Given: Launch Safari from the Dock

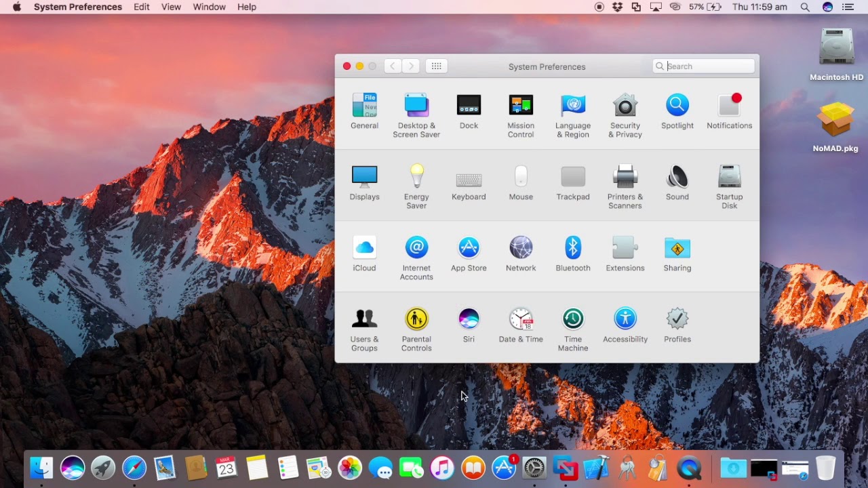Looking at the screenshot, I should [x=134, y=468].
